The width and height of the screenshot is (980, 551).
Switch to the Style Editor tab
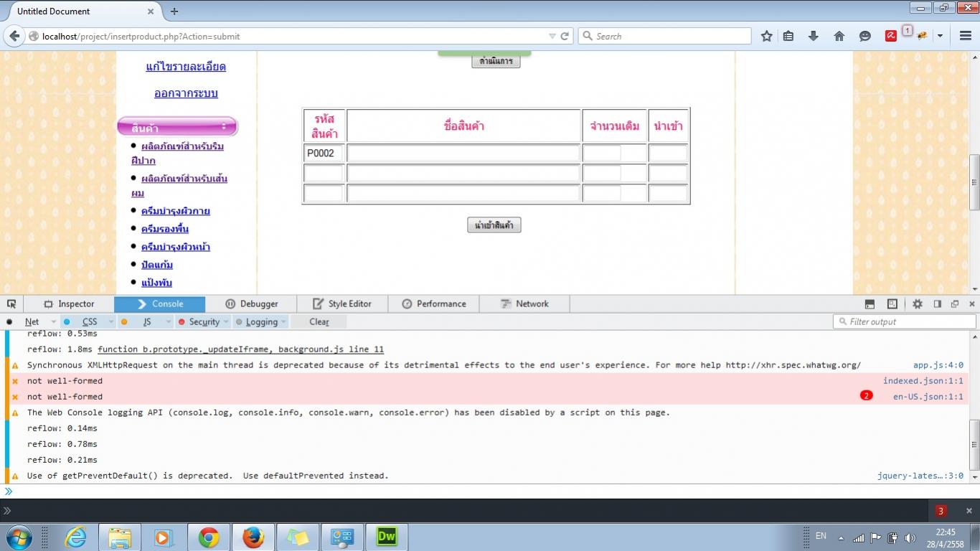pos(342,304)
